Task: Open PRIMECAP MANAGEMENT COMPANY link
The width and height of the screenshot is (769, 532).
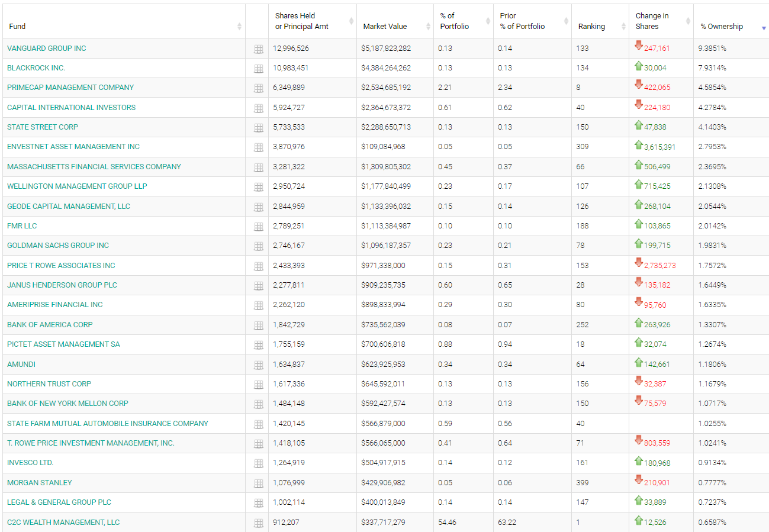Action: coord(70,87)
